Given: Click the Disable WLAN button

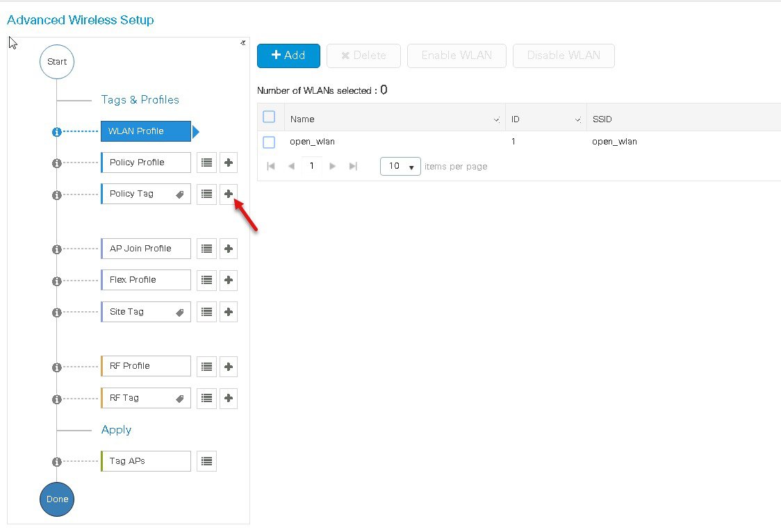Looking at the screenshot, I should [564, 56].
